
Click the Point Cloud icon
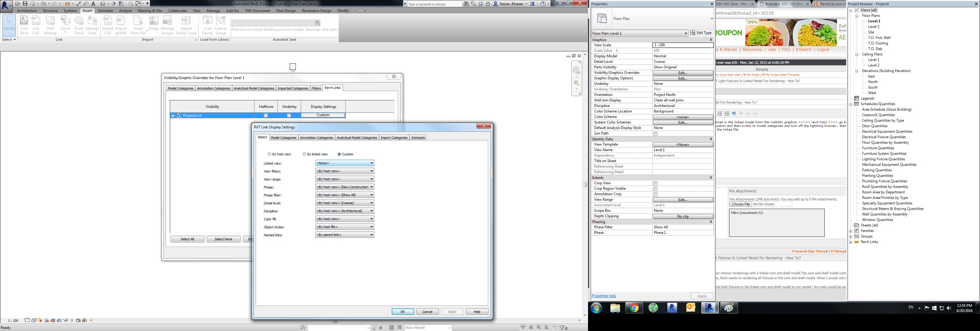79,25
